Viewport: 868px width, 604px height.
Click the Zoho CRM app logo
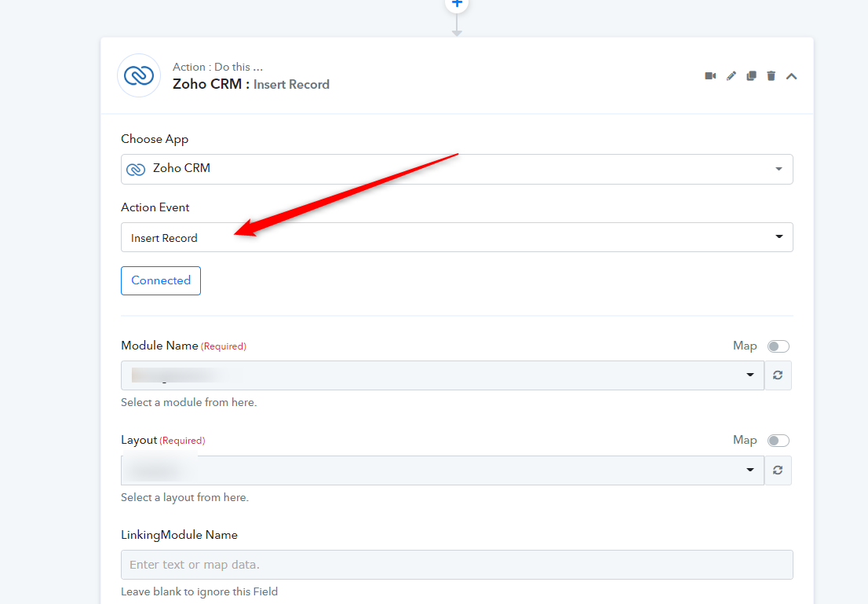click(x=139, y=75)
